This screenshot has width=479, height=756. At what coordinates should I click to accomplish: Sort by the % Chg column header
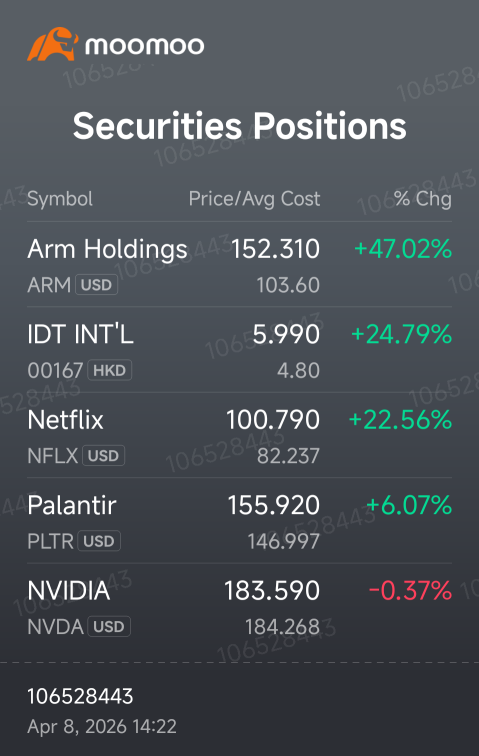pos(423,199)
